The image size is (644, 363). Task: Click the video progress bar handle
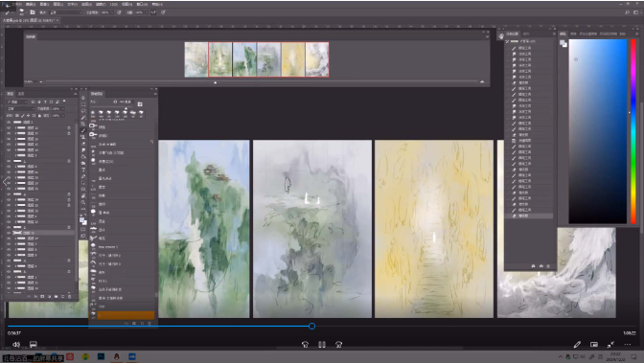tap(311, 326)
